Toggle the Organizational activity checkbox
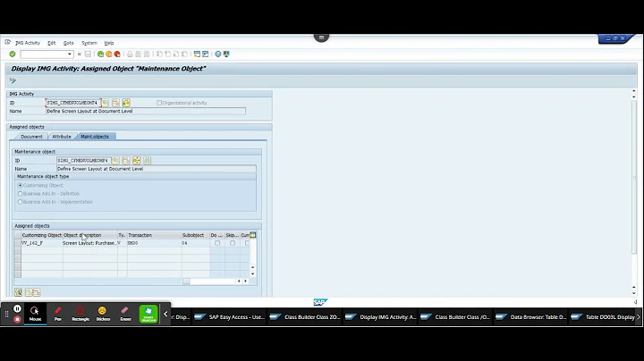 [159, 103]
